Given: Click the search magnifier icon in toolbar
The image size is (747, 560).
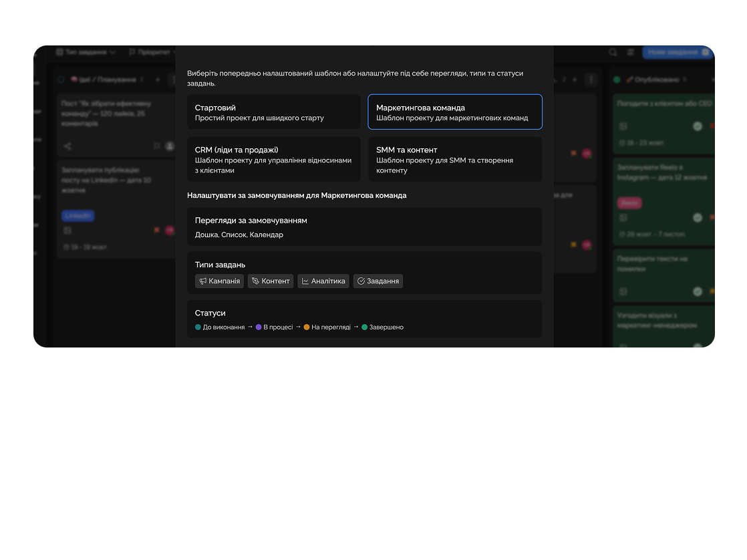Looking at the screenshot, I should click(613, 52).
